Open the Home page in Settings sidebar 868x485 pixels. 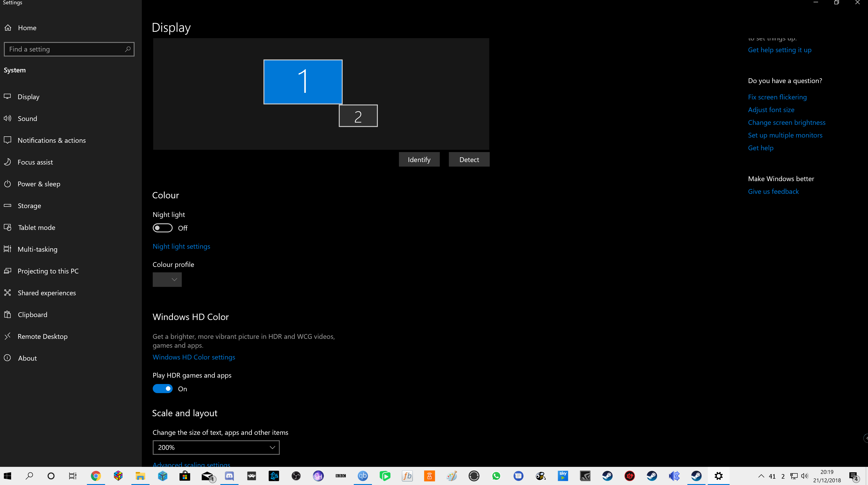click(20, 28)
